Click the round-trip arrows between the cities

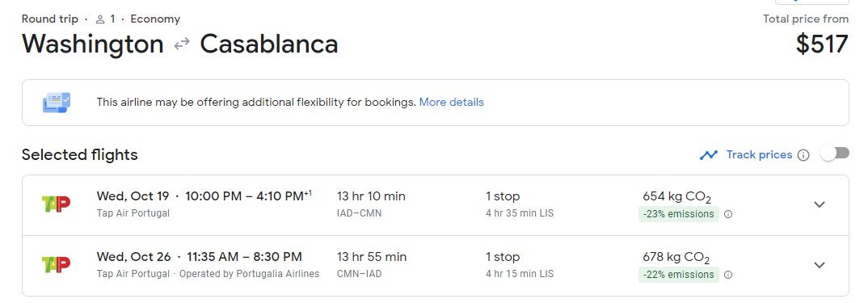click(182, 44)
